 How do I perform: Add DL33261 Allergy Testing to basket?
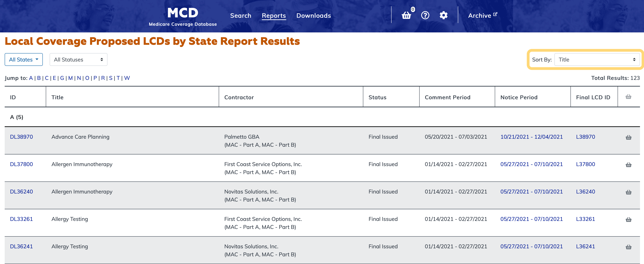(x=628, y=220)
